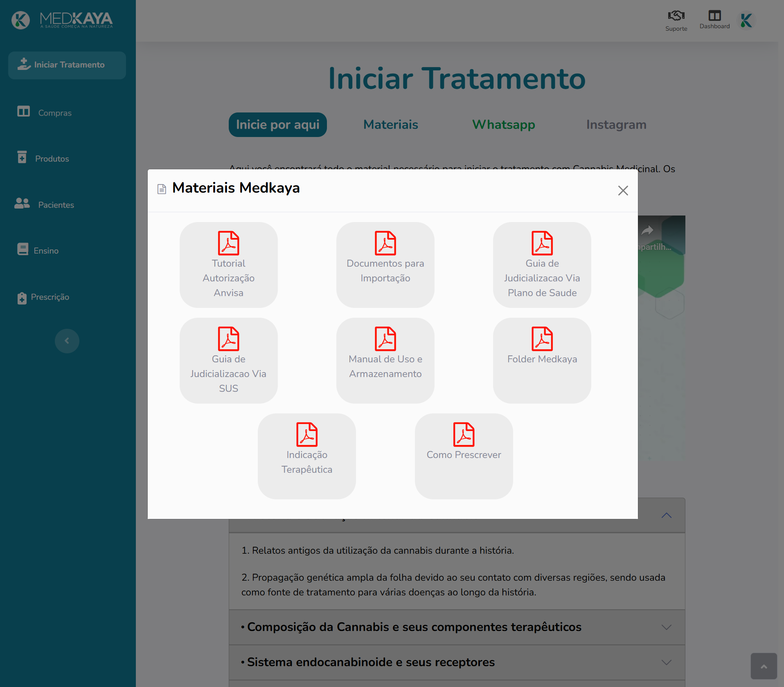Click the Iniciar Tratamento page title
The image size is (784, 687).
click(457, 78)
